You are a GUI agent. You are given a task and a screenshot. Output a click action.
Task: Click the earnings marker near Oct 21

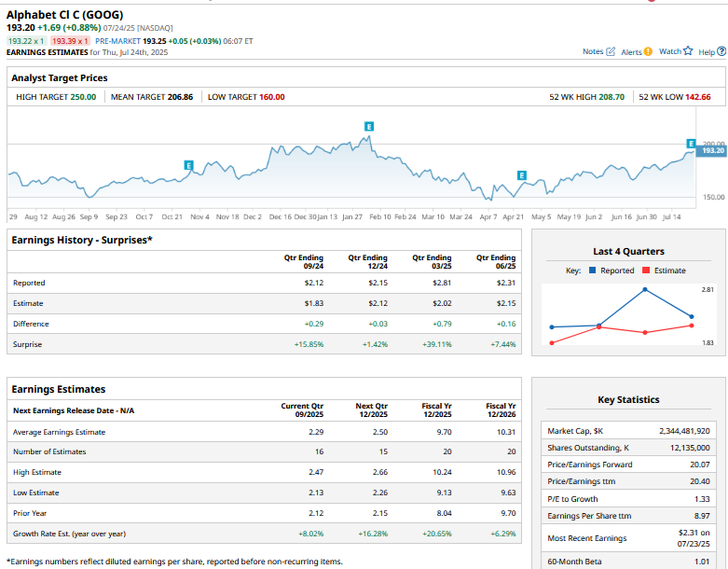click(188, 165)
